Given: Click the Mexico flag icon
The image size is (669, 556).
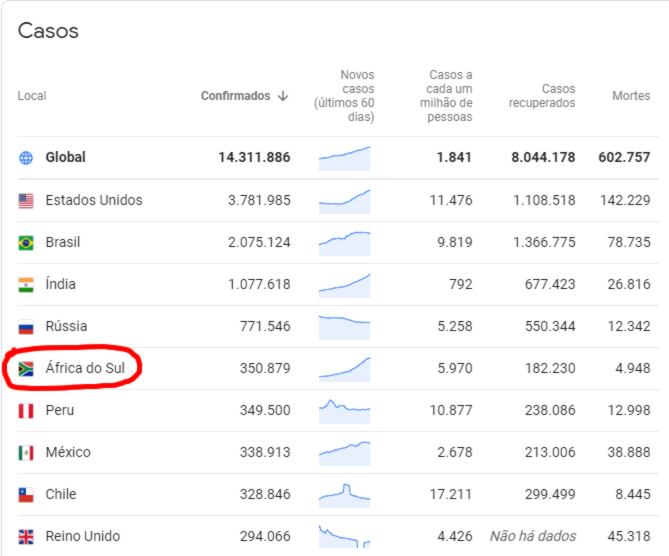Looking at the screenshot, I should [x=26, y=452].
